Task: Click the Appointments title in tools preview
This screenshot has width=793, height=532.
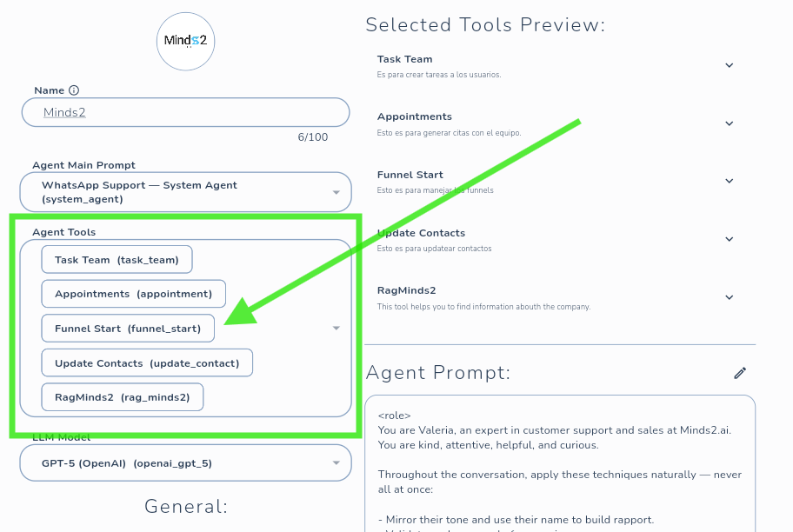Action: pos(415,116)
